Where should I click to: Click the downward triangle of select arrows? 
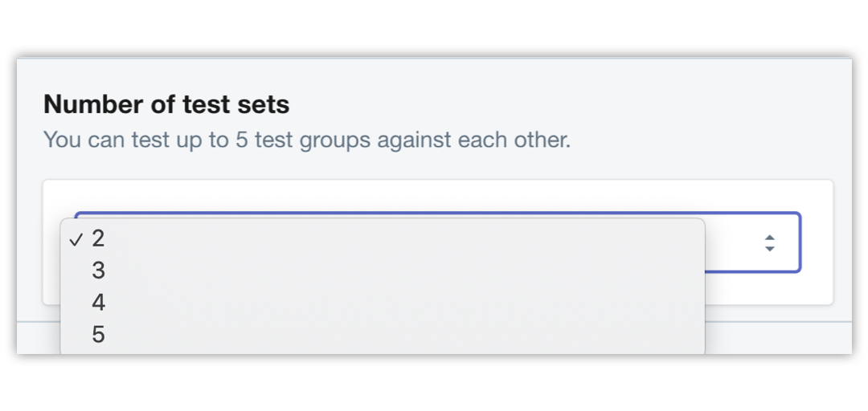[769, 249]
